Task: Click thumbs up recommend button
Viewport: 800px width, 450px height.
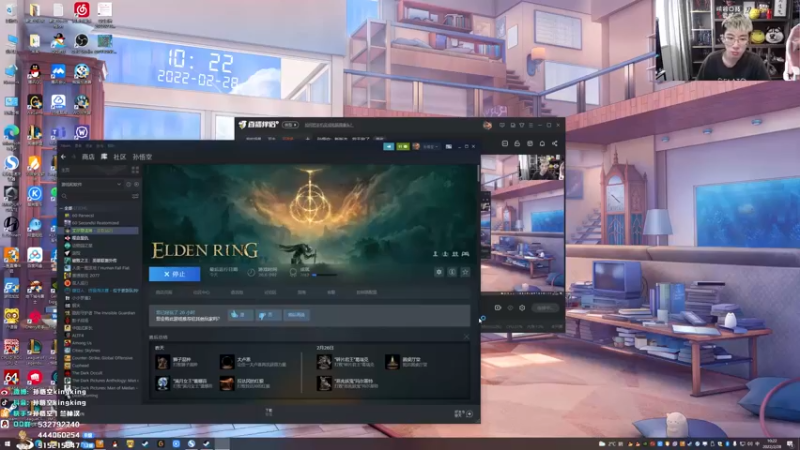Action: 240,315
